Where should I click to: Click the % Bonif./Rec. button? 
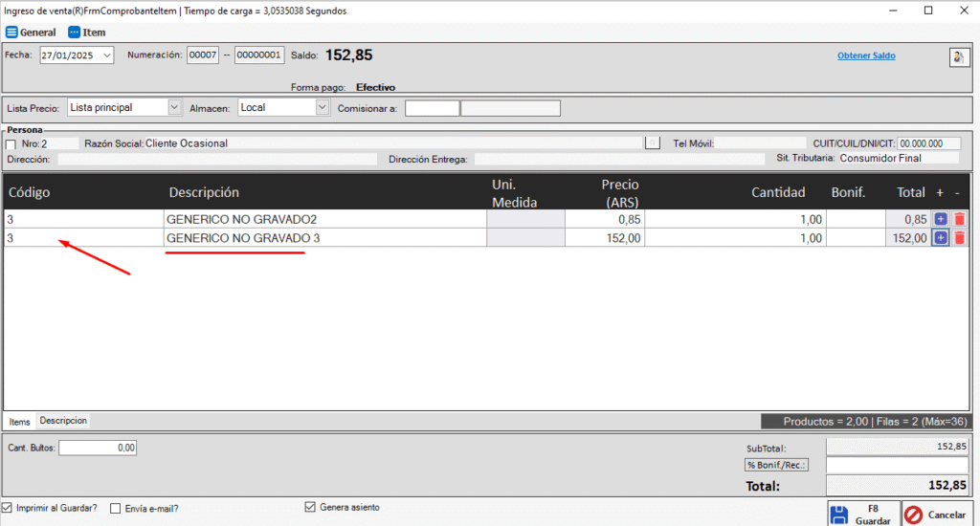coord(776,465)
